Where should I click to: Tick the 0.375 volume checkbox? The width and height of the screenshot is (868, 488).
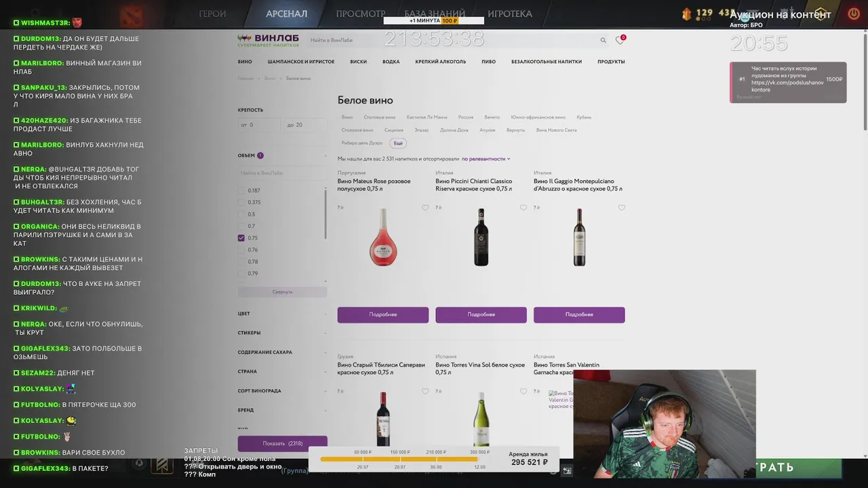241,203
